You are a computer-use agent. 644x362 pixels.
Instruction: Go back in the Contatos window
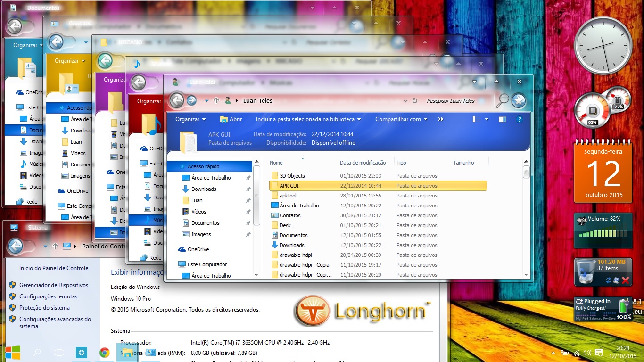56,42
